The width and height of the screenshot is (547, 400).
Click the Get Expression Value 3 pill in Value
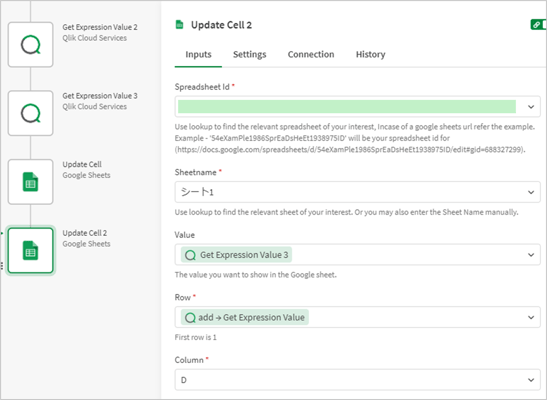(x=236, y=255)
